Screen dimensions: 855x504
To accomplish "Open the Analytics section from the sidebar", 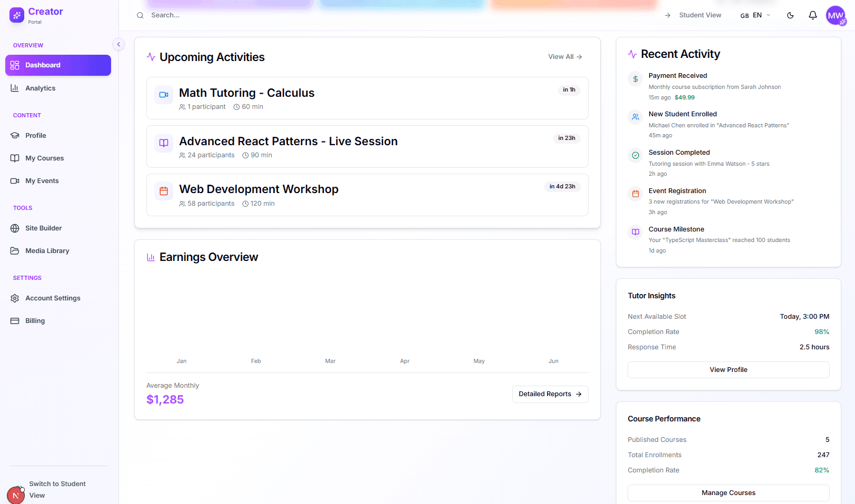I will 41,88.
